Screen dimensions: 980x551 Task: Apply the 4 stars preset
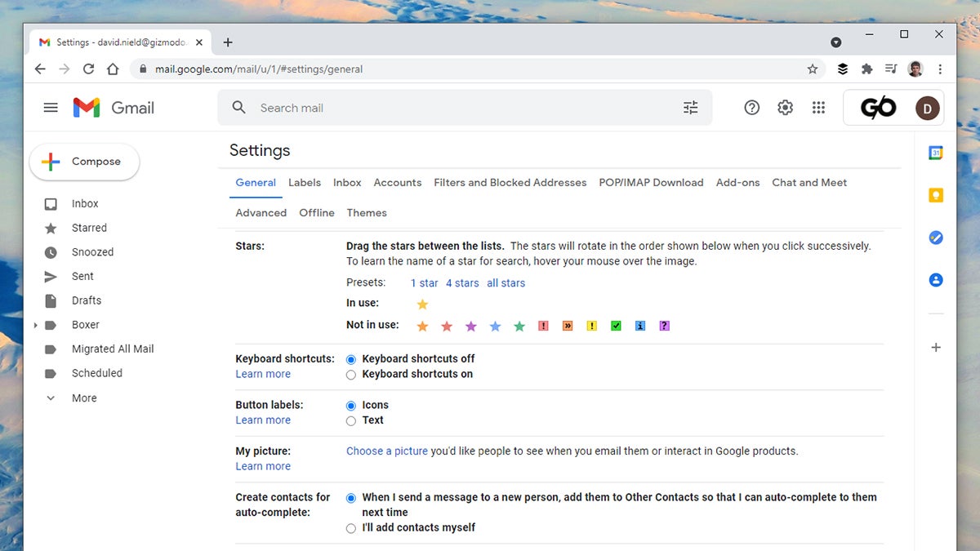[x=462, y=282]
